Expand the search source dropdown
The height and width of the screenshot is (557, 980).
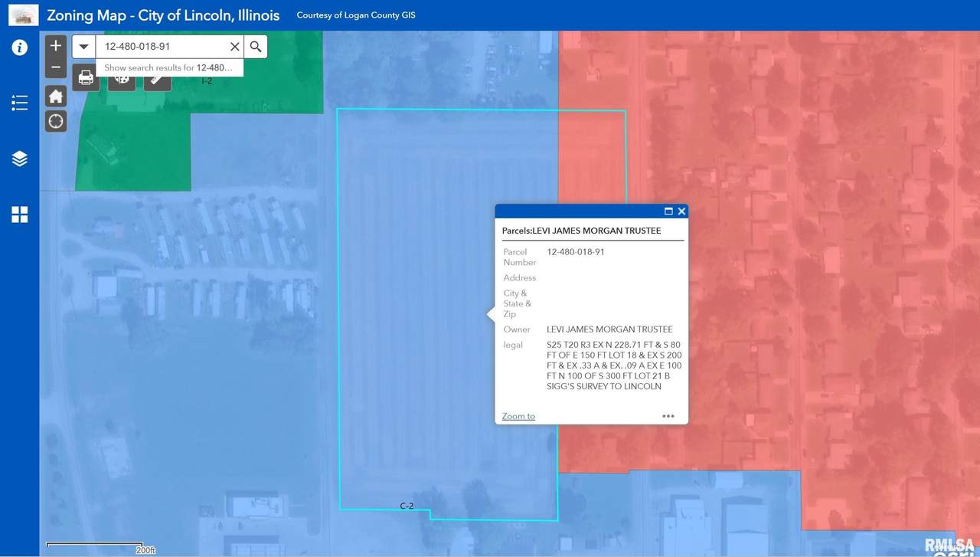click(84, 47)
